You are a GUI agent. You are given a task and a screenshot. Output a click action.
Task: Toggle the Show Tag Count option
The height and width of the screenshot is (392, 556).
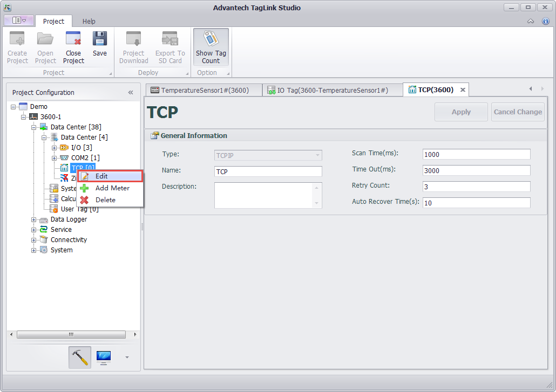tap(211, 47)
